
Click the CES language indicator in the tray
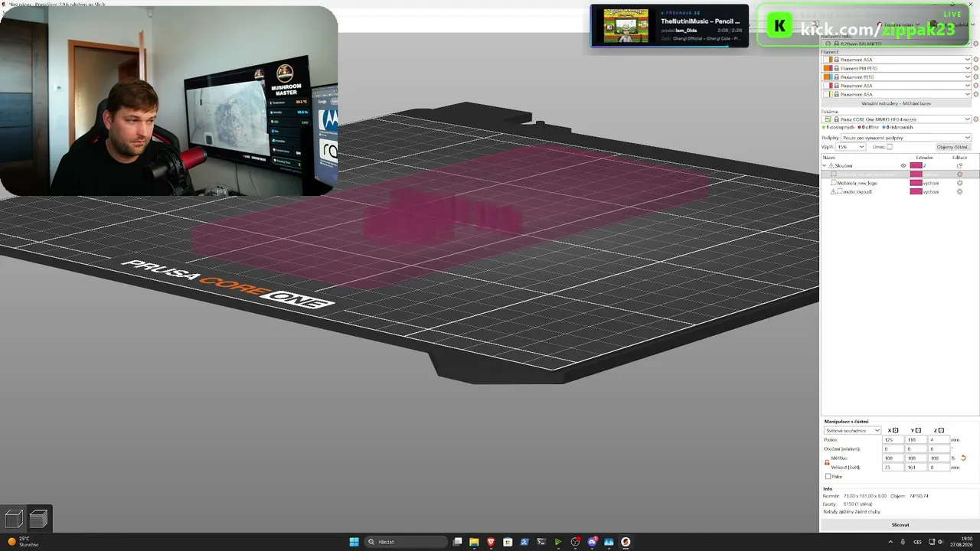[916, 542]
